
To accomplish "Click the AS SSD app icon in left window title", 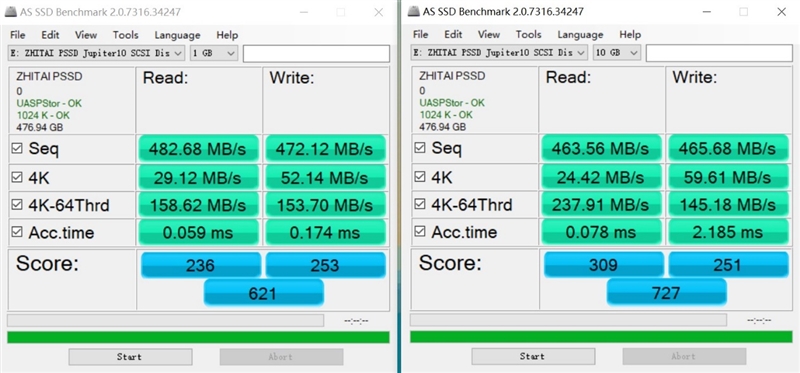I will [x=11, y=12].
